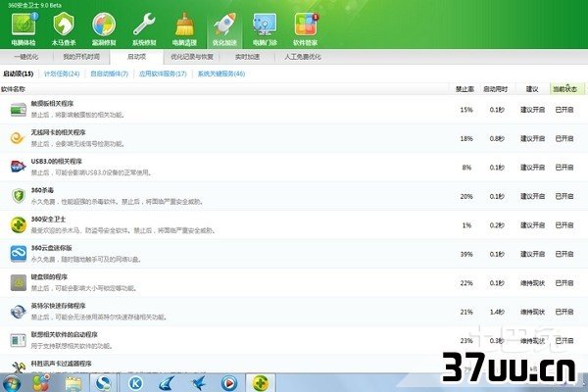Show the 启动项(15) list

18,73
